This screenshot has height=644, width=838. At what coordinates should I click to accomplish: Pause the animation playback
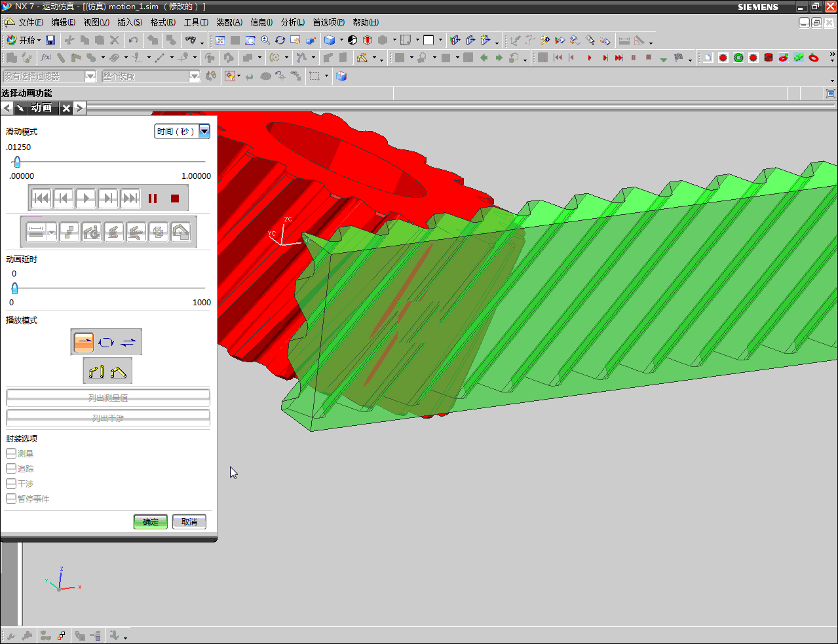coord(153,198)
